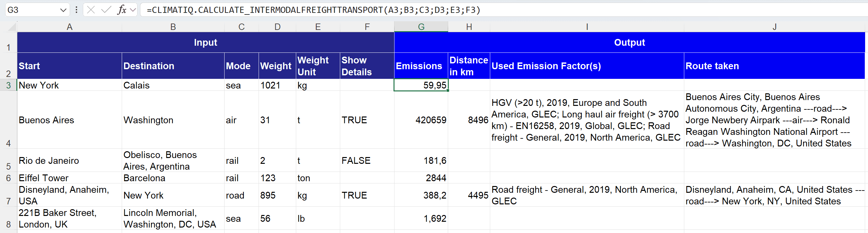Image resolution: width=868 pixels, height=233 pixels.
Task: Select the emissions value 420659
Action: pos(421,120)
